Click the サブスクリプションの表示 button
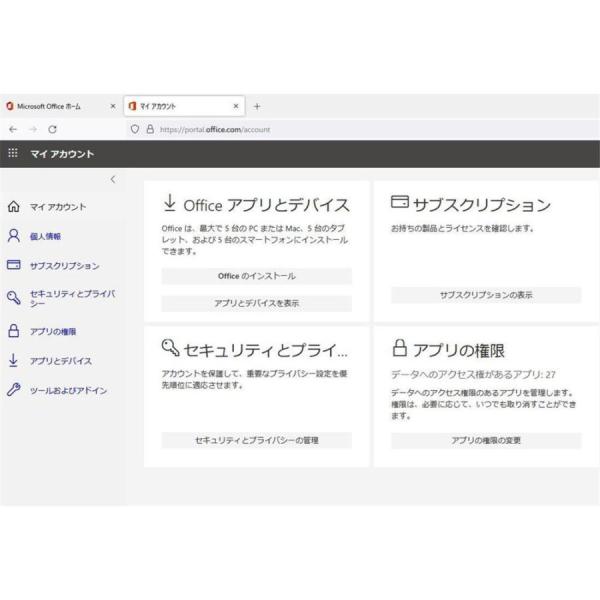Image resolution: width=600 pixels, height=600 pixels. (486, 295)
